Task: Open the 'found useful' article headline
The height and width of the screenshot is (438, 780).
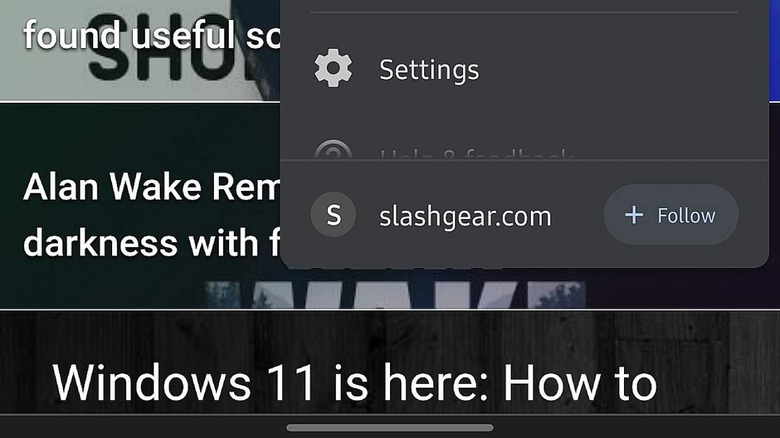Action: [152, 35]
